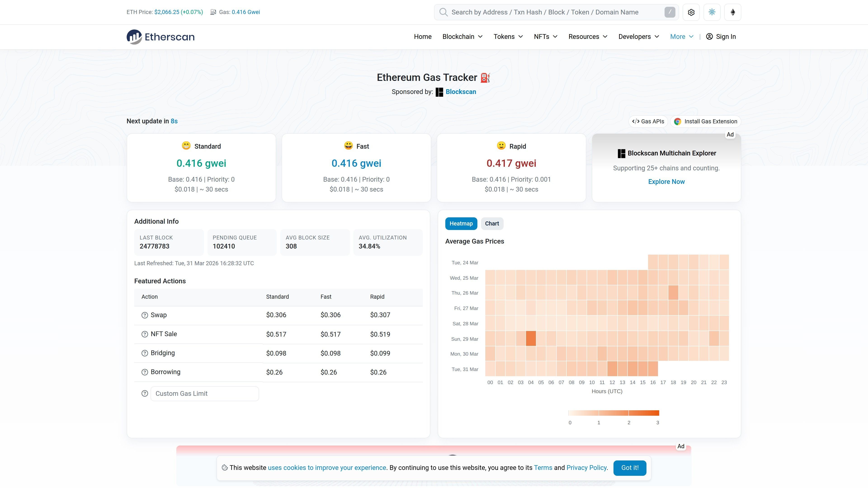Expand the Blockchain menu dropdown
The image size is (868, 488).
click(x=462, y=37)
